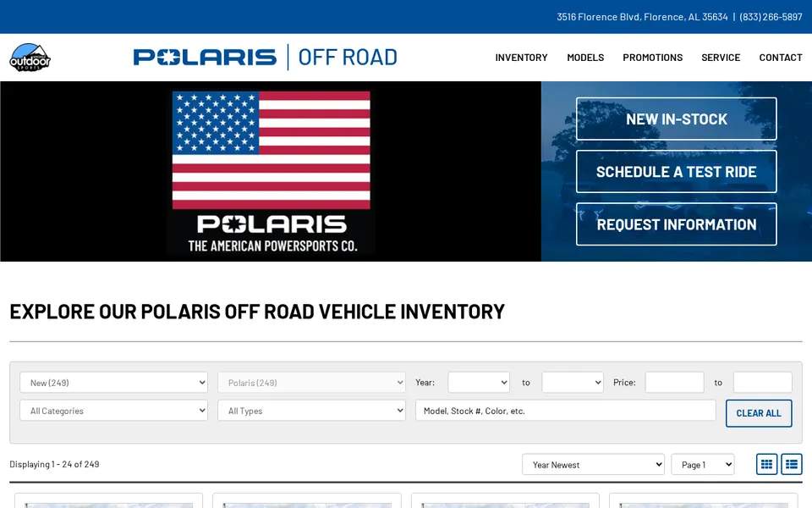Switch to grid view layout icon
Screen dimensions: 812x508
(766, 464)
